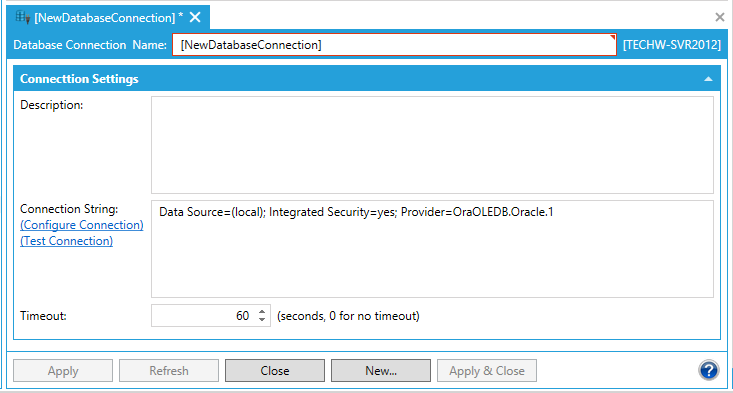Click the Apply & Close button
733x393 pixels.
click(x=487, y=371)
